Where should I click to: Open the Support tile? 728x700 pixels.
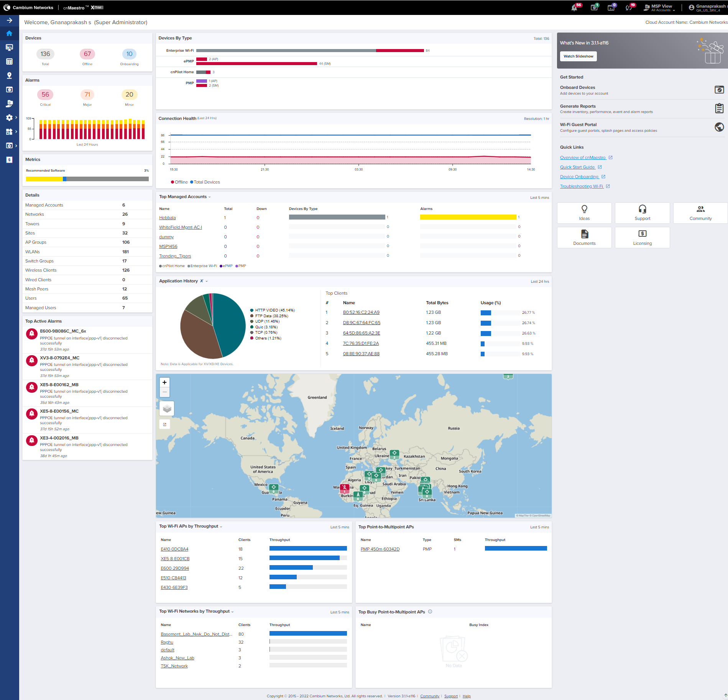[643, 213]
